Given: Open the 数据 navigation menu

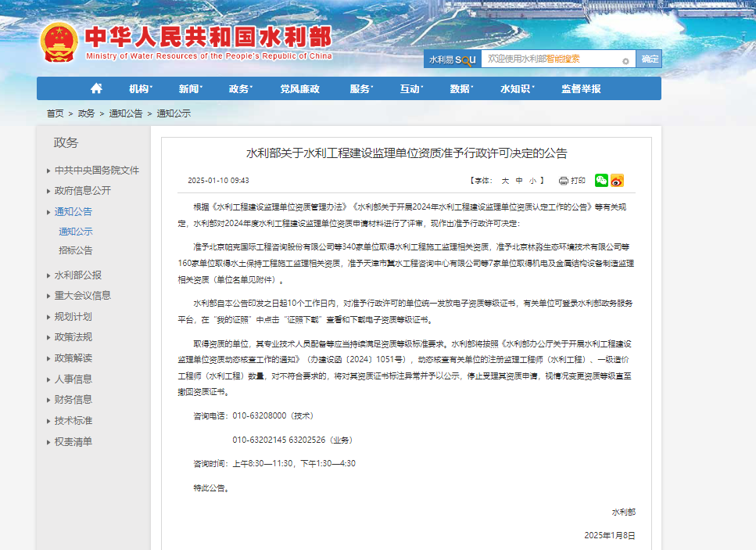Looking at the screenshot, I should click(461, 88).
